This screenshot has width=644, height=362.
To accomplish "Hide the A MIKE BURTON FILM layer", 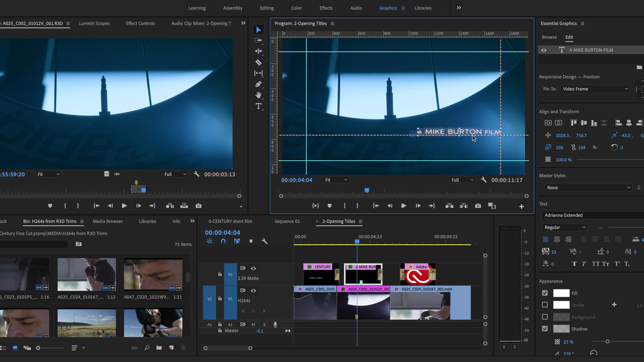I will coord(543,50).
